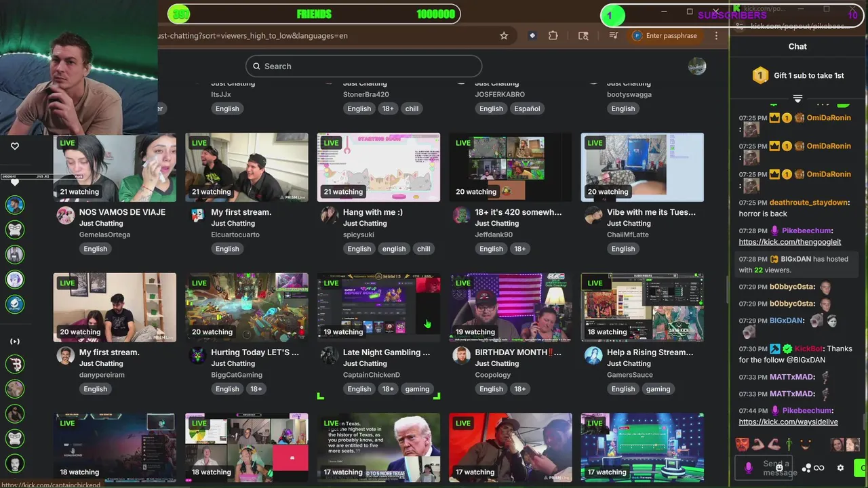This screenshot has width=868, height=488.
Task: Open the media controls music-note icon
Action: (614, 36)
